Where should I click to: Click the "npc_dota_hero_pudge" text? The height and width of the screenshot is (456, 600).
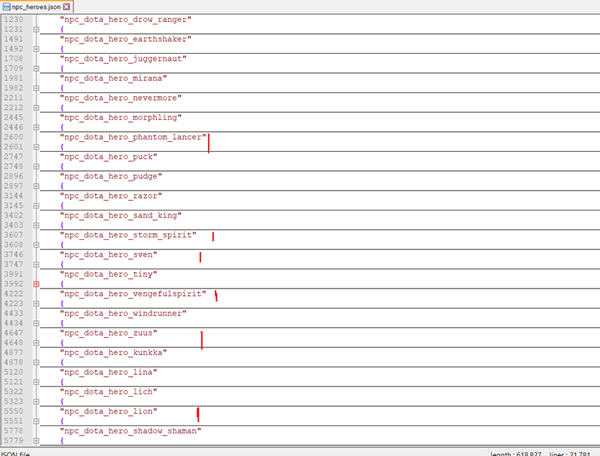coord(111,176)
